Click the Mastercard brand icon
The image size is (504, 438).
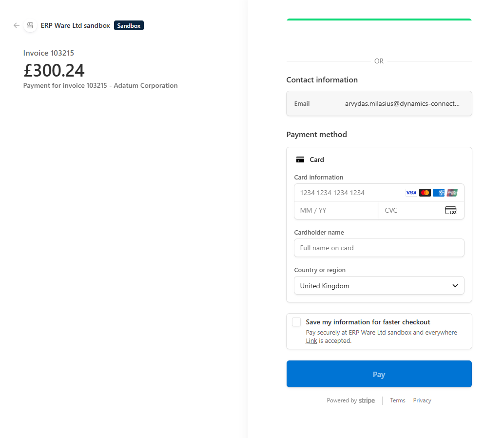(425, 193)
